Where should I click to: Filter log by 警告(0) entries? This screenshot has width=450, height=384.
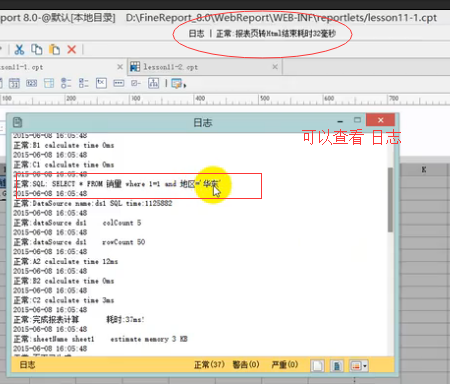[246, 365]
